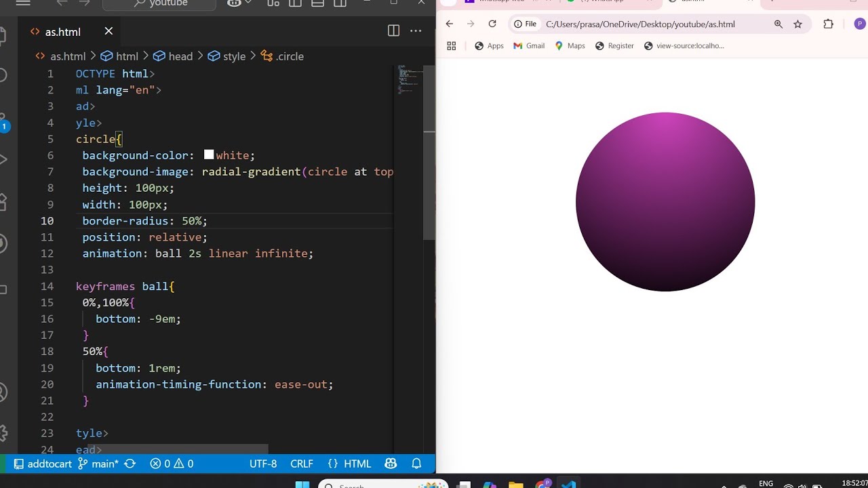
Task: Click the warnings triangle count in status bar
Action: [x=184, y=464]
